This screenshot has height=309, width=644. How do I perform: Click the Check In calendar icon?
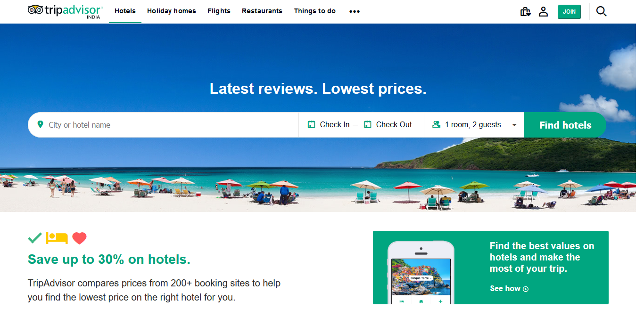tap(311, 124)
